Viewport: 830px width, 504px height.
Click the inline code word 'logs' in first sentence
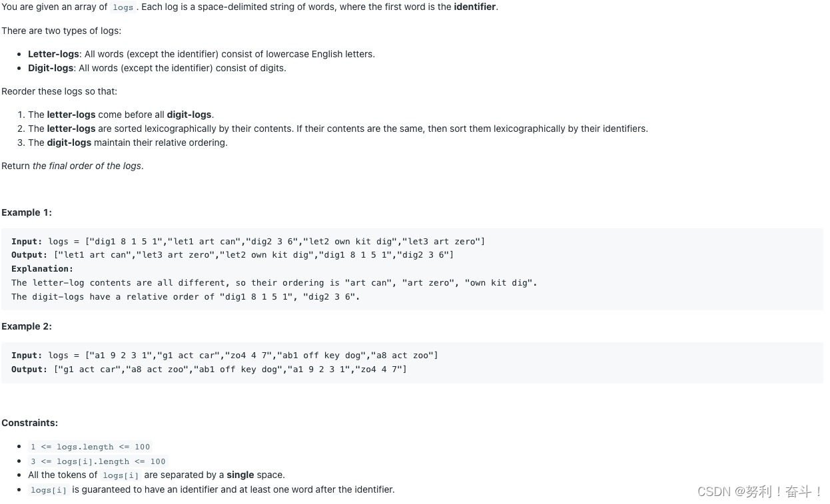[x=123, y=7]
